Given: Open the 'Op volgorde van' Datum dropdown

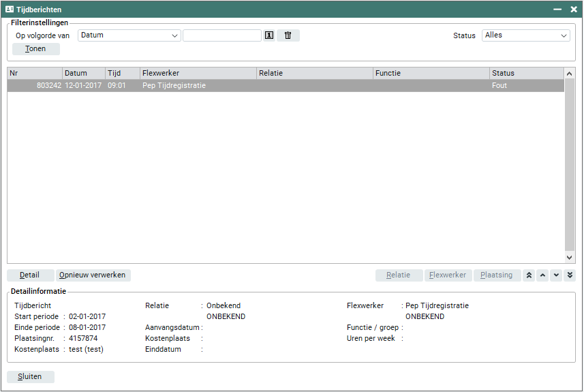Looking at the screenshot, I should click(x=129, y=35).
